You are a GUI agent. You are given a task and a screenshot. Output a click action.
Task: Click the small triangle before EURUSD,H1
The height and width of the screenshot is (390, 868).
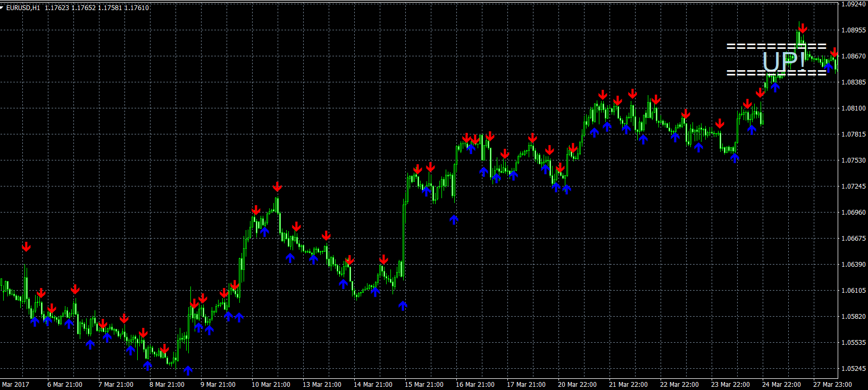point(2,8)
